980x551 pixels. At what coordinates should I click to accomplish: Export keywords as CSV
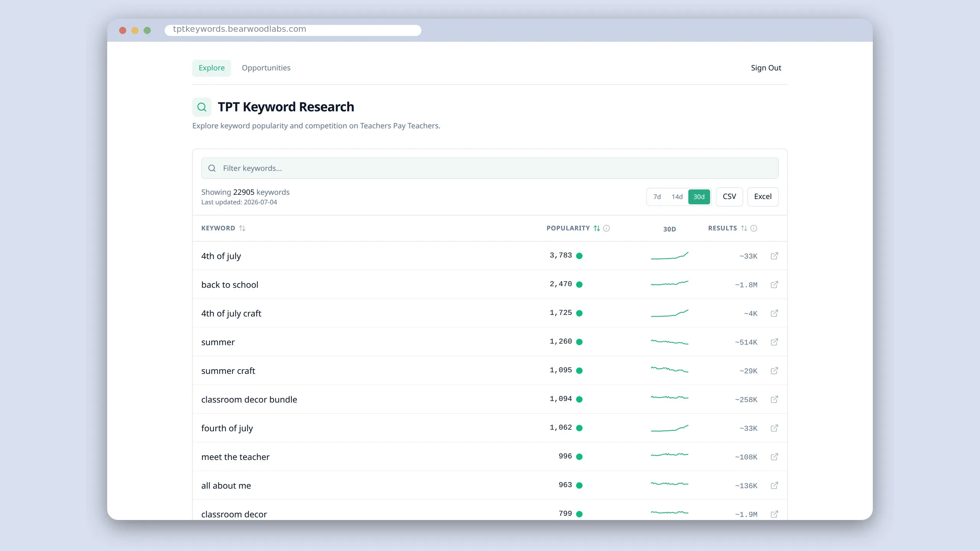coord(729,197)
